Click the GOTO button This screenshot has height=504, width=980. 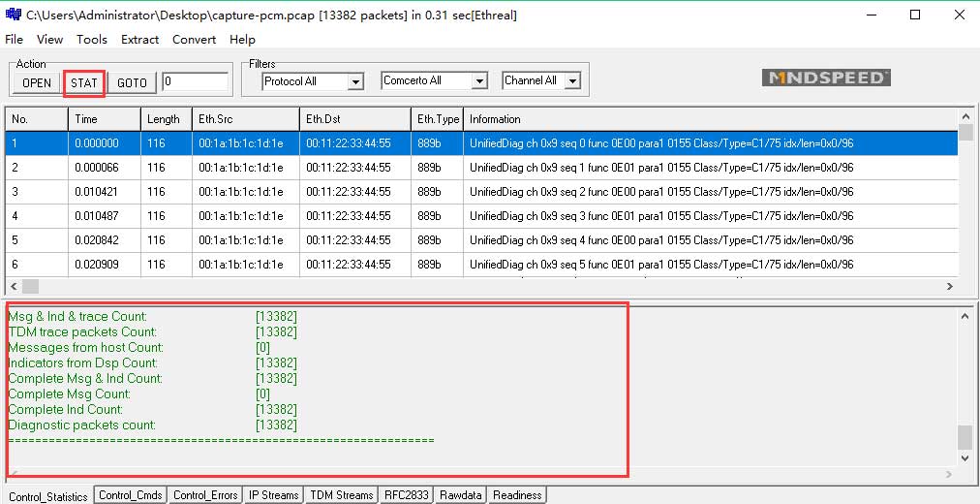click(x=132, y=82)
